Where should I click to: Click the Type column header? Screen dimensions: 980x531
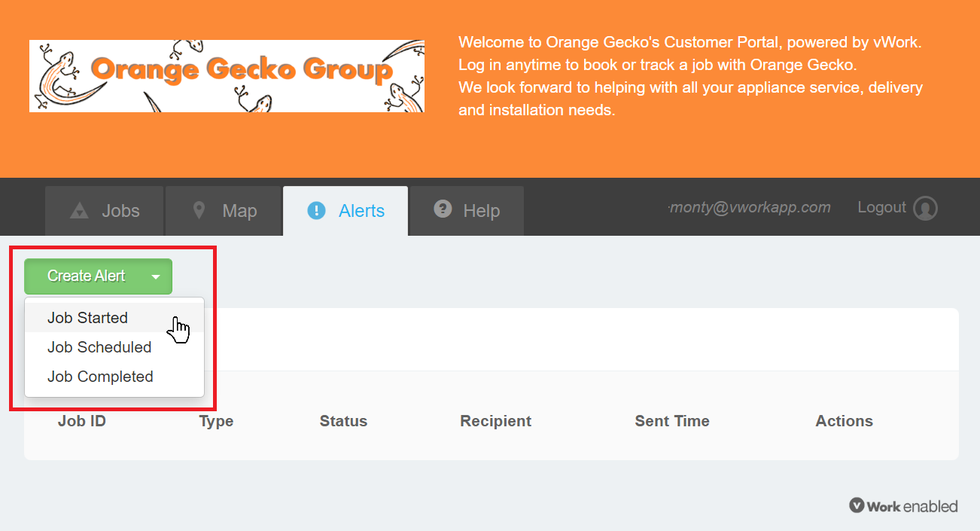tap(216, 421)
